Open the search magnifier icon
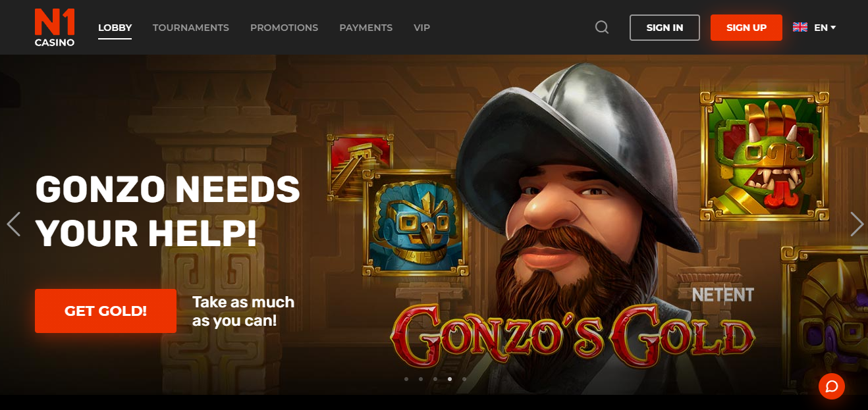 (x=602, y=28)
